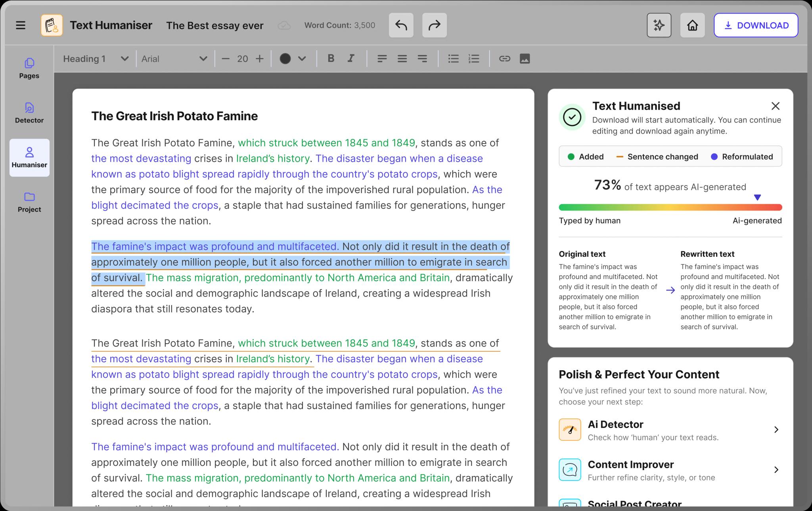Insert a link with chain icon

point(504,59)
